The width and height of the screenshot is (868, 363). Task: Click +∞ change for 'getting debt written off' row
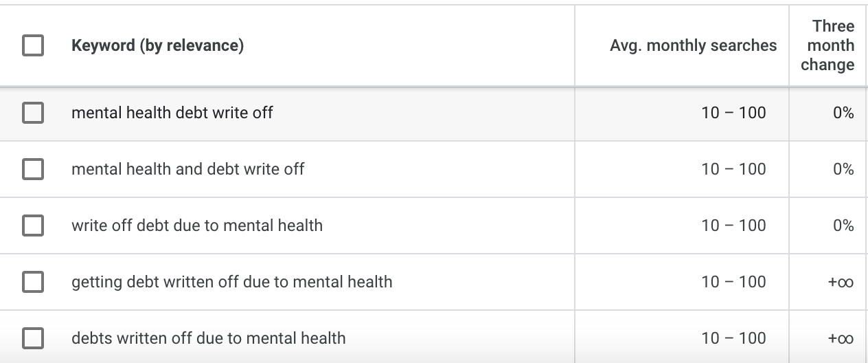[841, 282]
